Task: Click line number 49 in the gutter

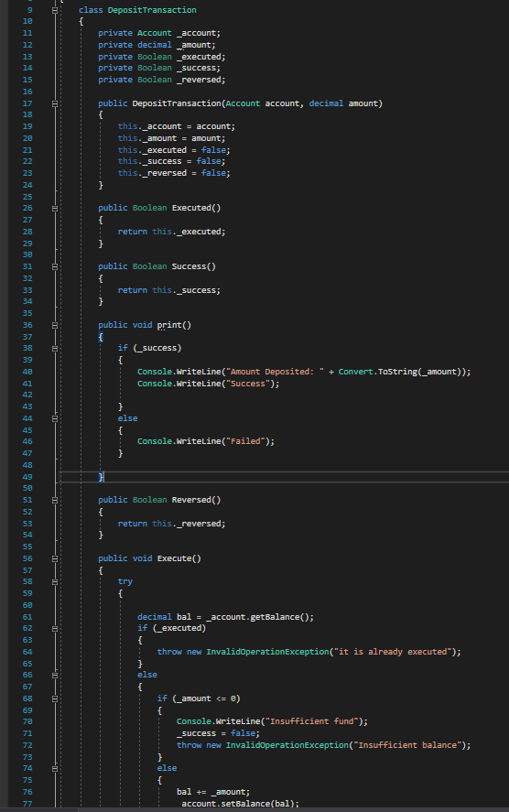Action: pyautogui.click(x=27, y=477)
